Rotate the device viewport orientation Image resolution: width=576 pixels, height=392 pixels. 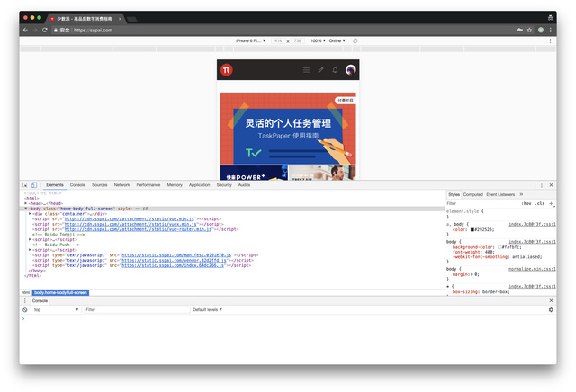tap(355, 40)
